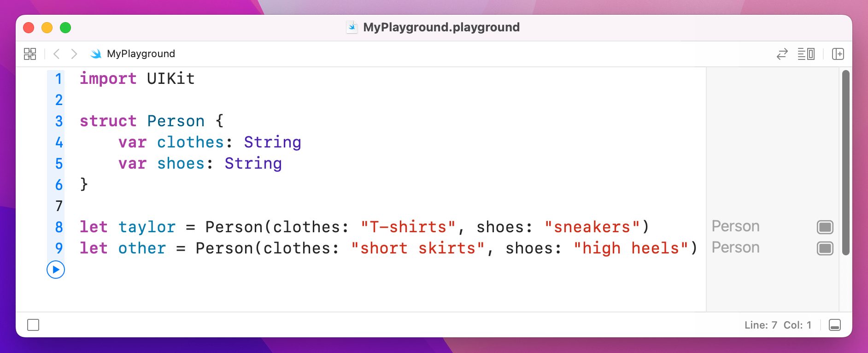The image size is (868, 353).
Task: Close the window with the red button
Action: (x=29, y=28)
